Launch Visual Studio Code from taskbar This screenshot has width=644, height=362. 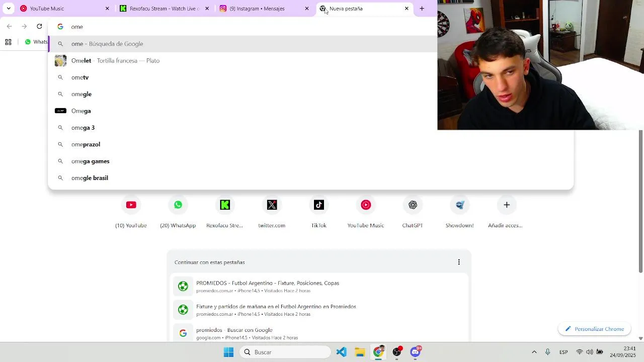coord(341,352)
